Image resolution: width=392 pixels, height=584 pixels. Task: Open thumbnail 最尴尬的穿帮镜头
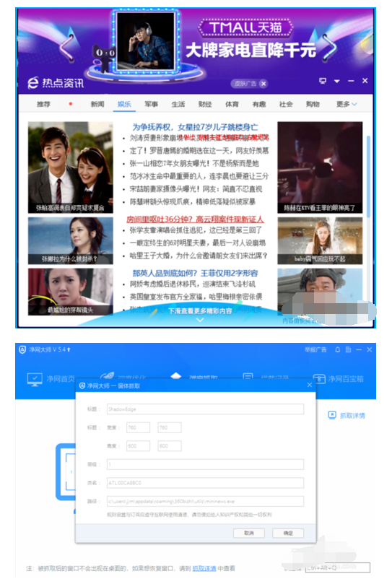71,292
